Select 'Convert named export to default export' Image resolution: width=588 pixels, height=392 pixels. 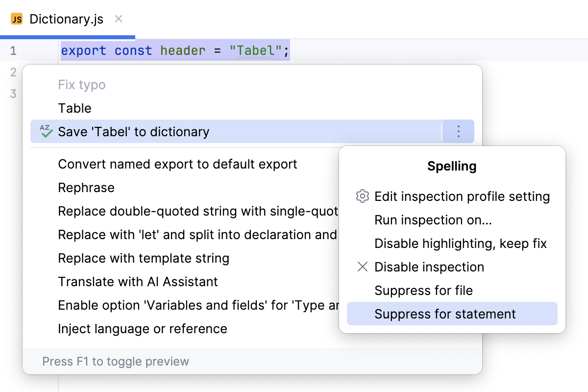pos(177,164)
